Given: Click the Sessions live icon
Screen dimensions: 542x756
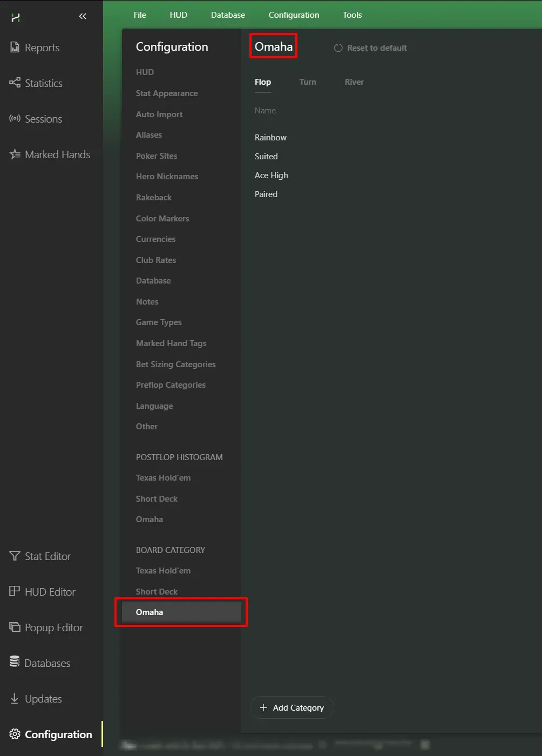Looking at the screenshot, I should coord(15,119).
